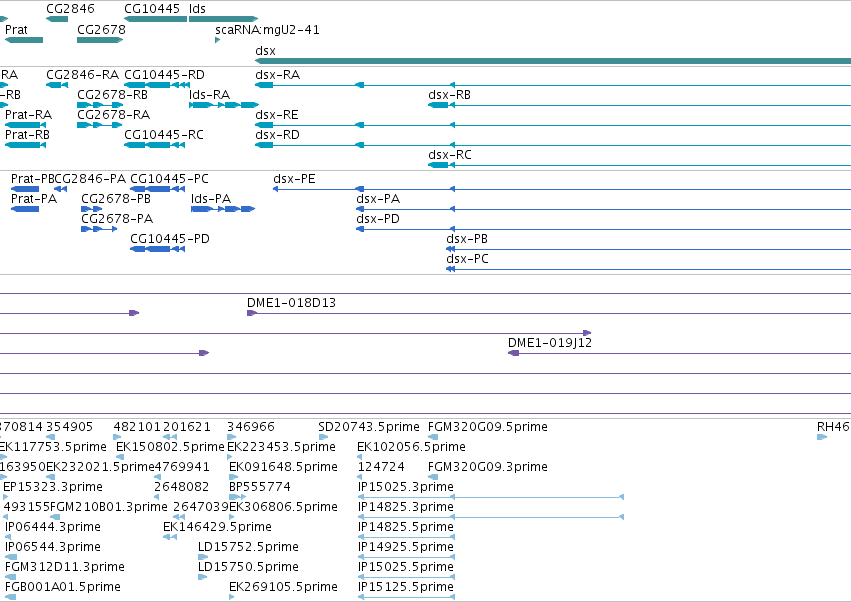Click EST IP15025.5prime label
Screen dimensions: 851x602
point(405,567)
